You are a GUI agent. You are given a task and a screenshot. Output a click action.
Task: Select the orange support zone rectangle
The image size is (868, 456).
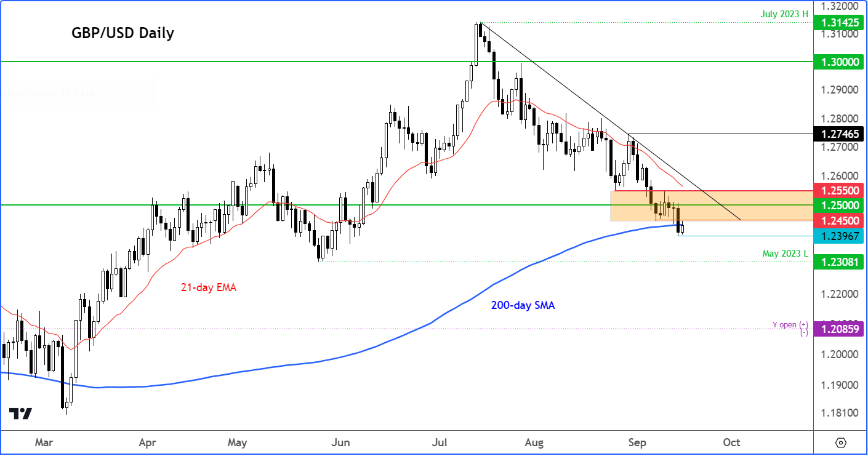click(711, 206)
